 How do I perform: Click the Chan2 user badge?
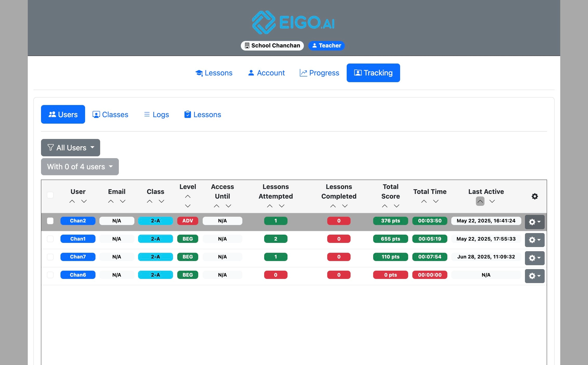[78, 221]
